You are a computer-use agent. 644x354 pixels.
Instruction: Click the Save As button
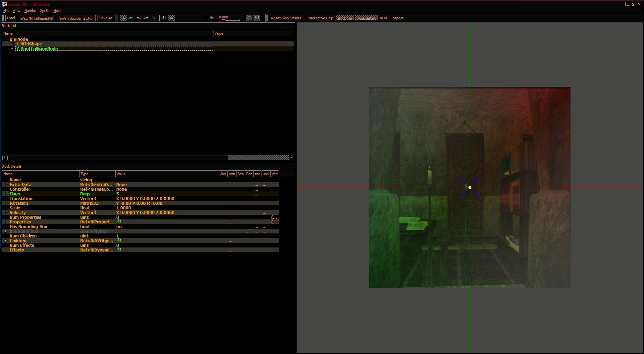point(106,18)
